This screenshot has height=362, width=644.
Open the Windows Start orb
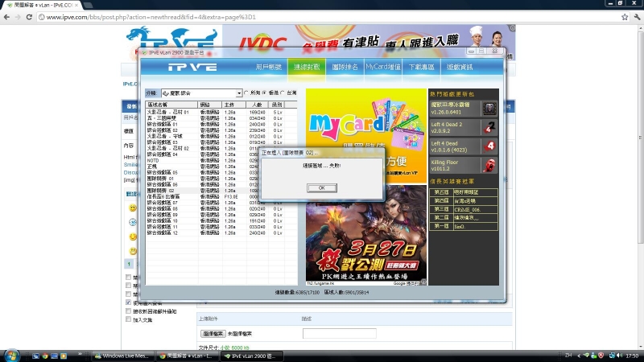(11, 356)
